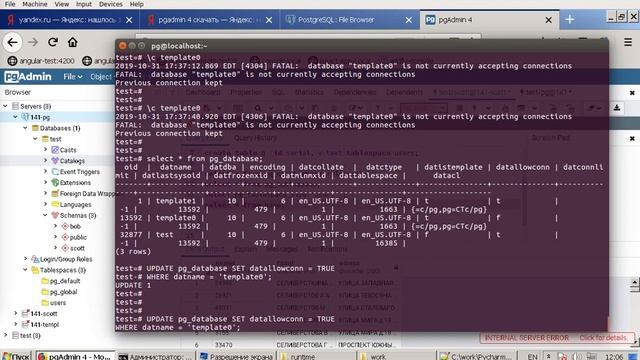Select the scott schema
Screen dimensions: 640x360
coord(77,248)
